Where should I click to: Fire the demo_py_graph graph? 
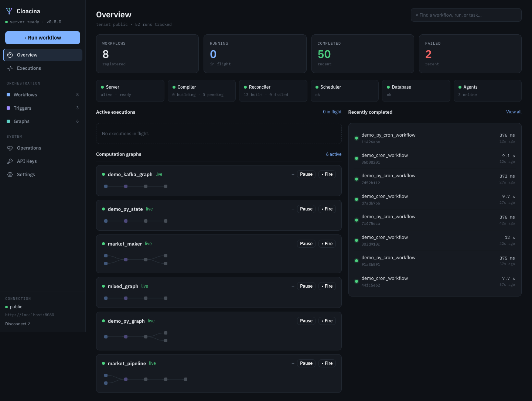click(327, 321)
